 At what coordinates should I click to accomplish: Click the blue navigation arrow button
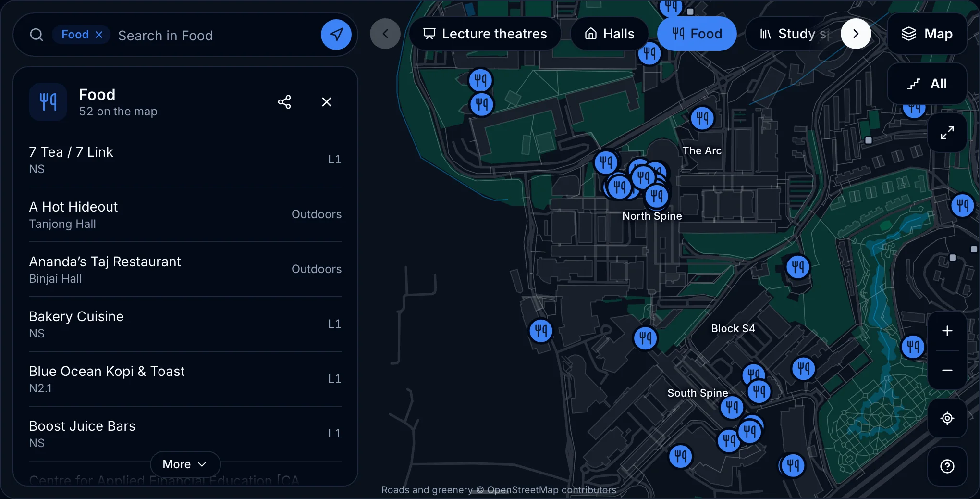pos(336,35)
